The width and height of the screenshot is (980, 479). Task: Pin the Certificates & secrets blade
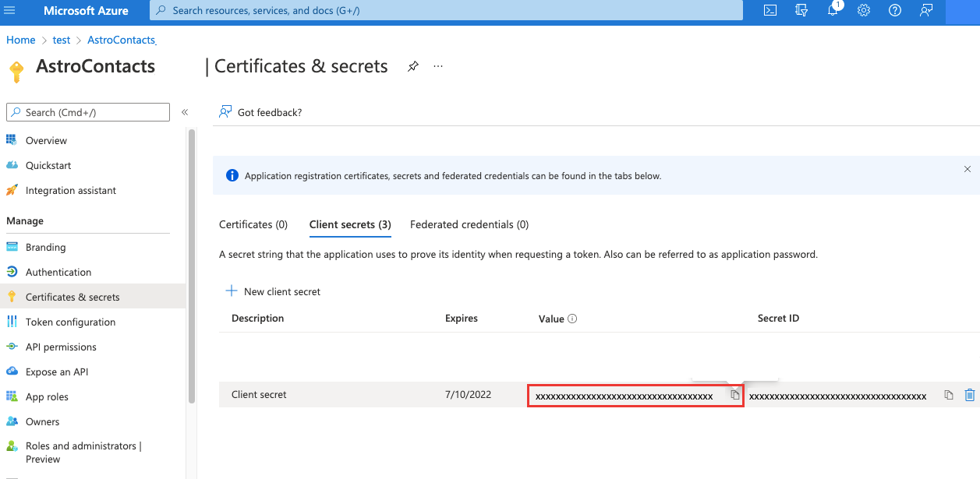click(413, 67)
